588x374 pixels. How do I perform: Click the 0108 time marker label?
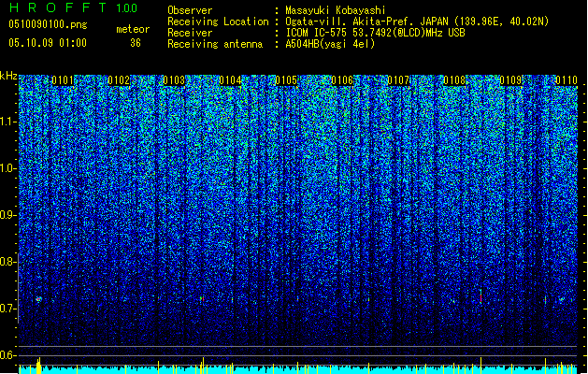pos(454,80)
